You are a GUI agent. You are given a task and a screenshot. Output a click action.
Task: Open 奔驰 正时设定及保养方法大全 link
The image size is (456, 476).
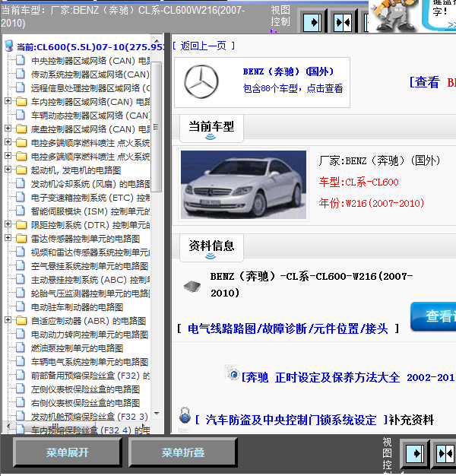[349, 378]
